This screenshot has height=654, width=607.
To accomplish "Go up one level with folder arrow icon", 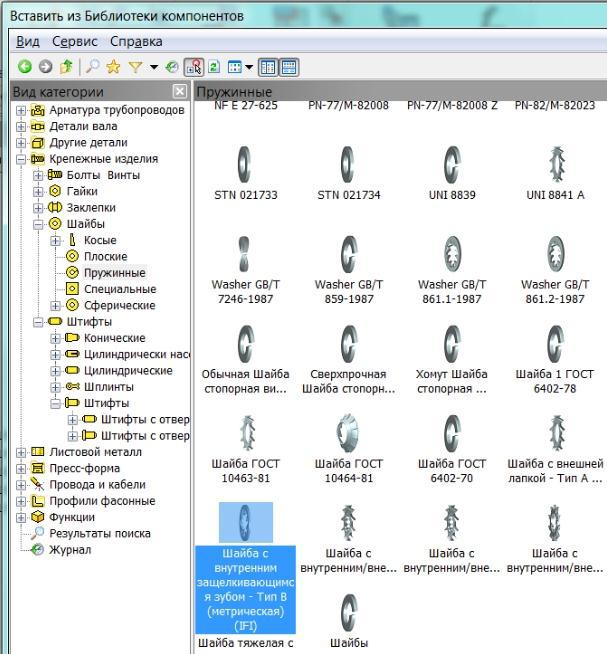I will click(66, 67).
